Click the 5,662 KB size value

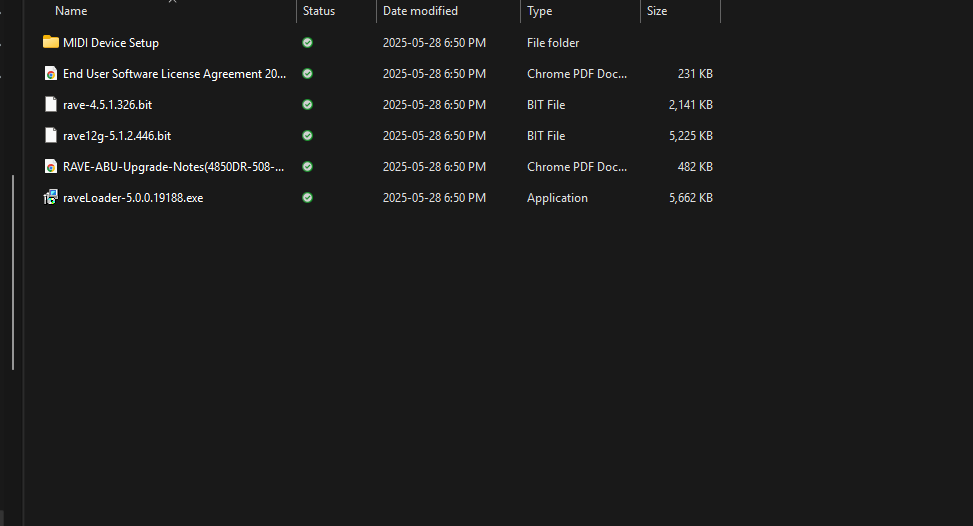pyautogui.click(x=691, y=198)
